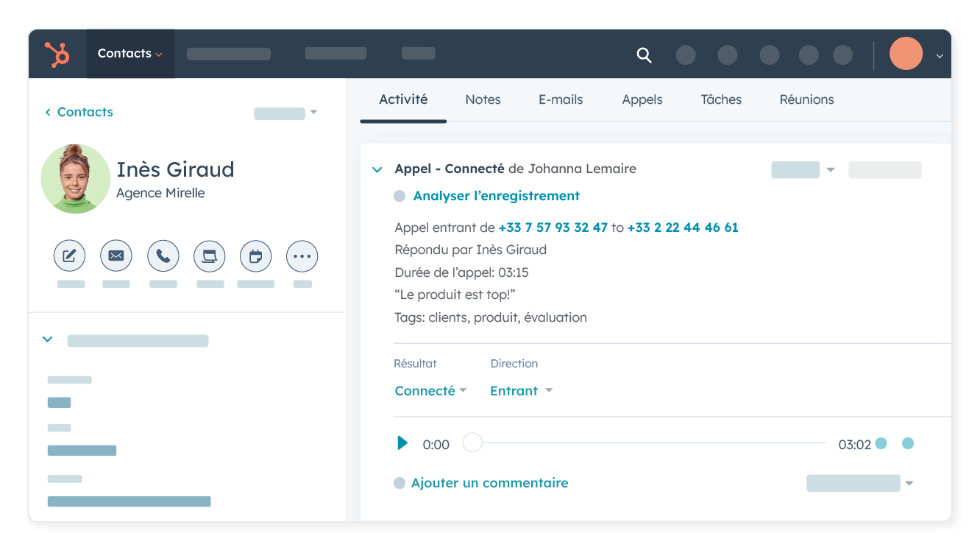The width and height of the screenshot is (980, 550).
Task: Open the meeting scheduling icon
Action: 209,255
